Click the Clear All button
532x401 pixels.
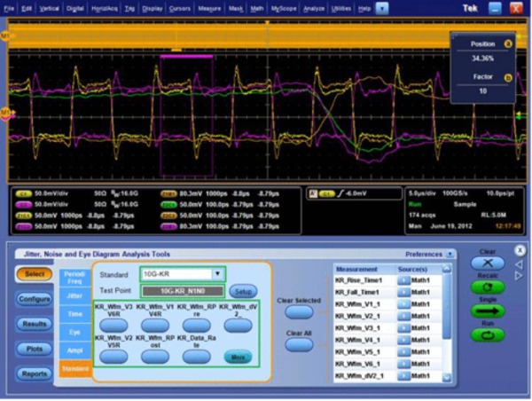click(299, 344)
